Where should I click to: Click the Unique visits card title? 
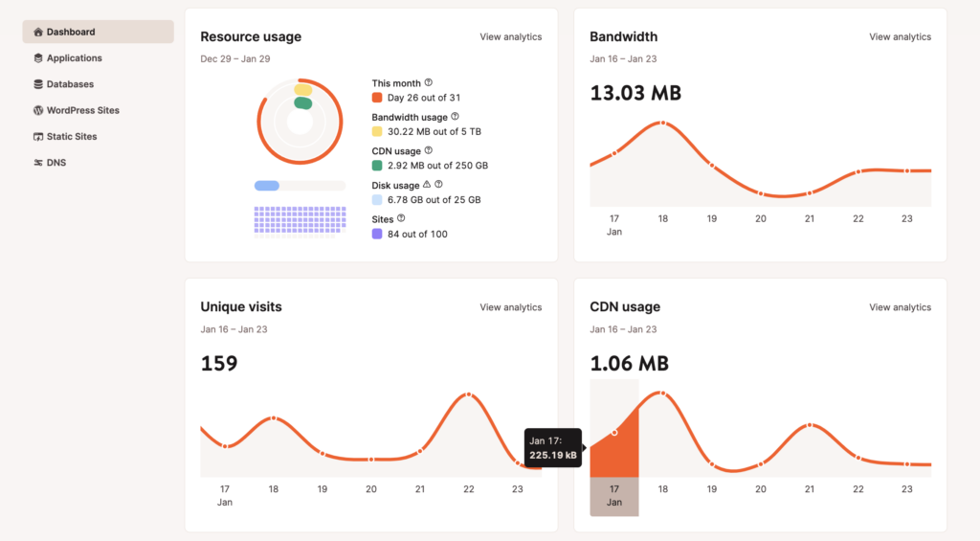(x=241, y=307)
